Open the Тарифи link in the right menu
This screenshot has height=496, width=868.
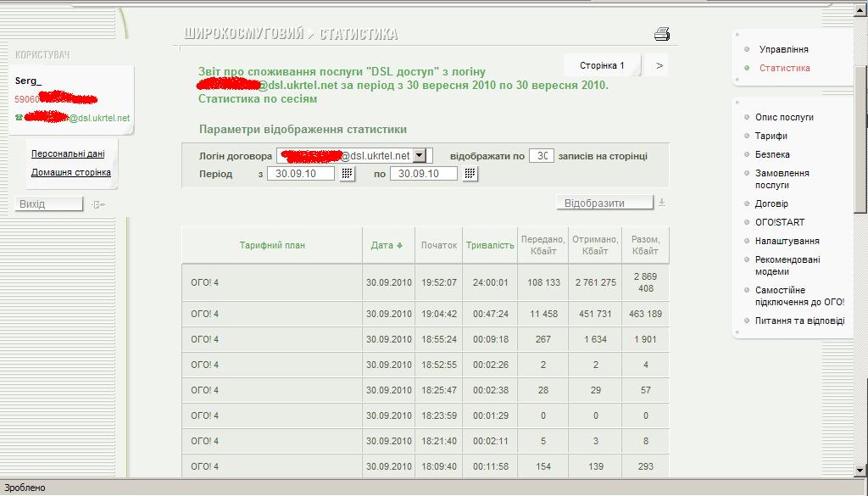pyautogui.click(x=771, y=136)
